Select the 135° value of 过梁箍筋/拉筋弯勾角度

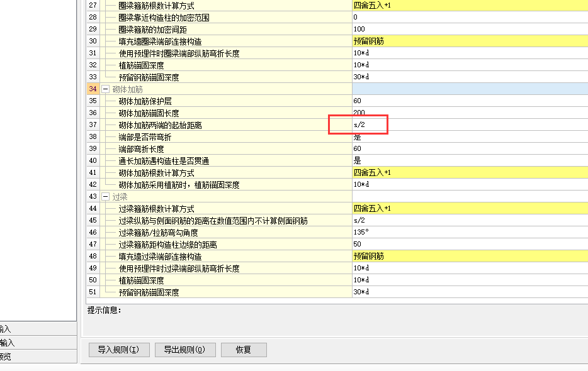point(361,232)
